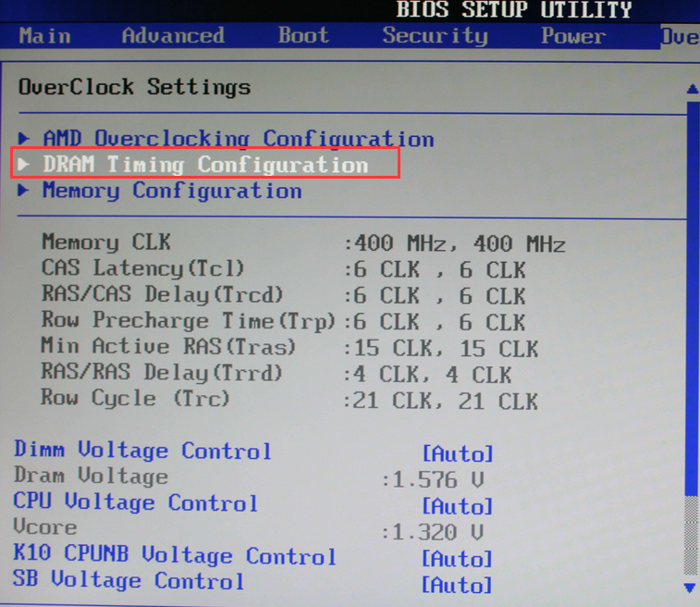Change K10 CPUNB Voltage Control [Auto] value

pyautogui.click(x=458, y=559)
